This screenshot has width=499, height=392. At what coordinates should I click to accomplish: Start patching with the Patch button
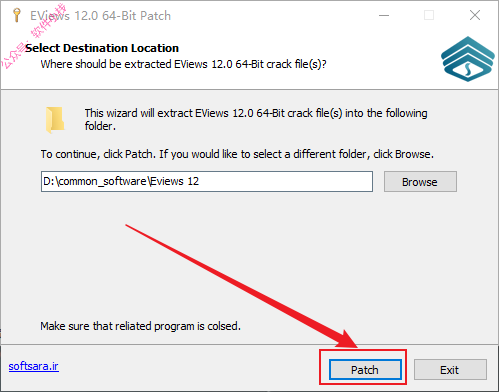click(365, 370)
